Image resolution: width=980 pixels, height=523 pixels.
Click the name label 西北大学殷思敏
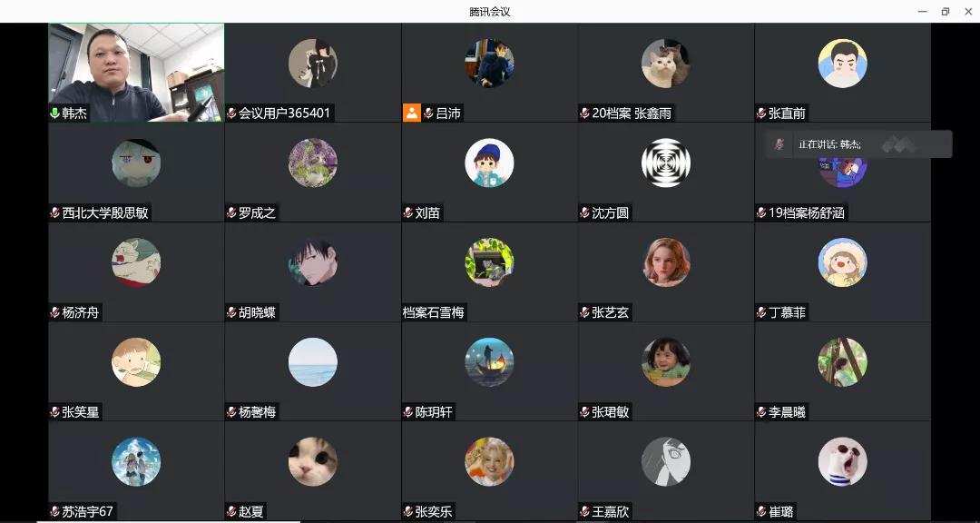105,212
